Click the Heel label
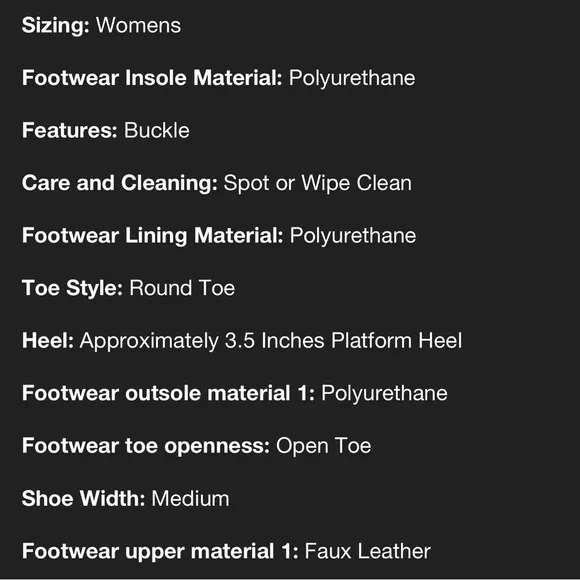The image size is (580, 580). [x=48, y=341]
